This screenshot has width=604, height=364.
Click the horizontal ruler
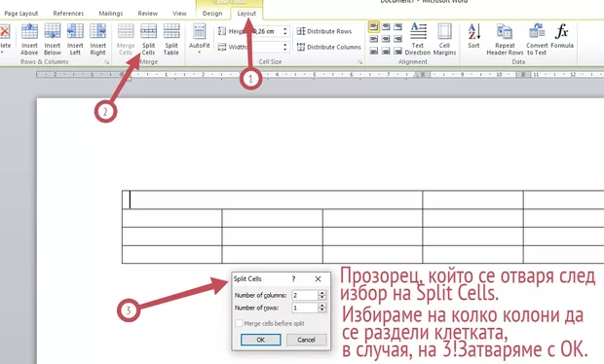[320, 74]
